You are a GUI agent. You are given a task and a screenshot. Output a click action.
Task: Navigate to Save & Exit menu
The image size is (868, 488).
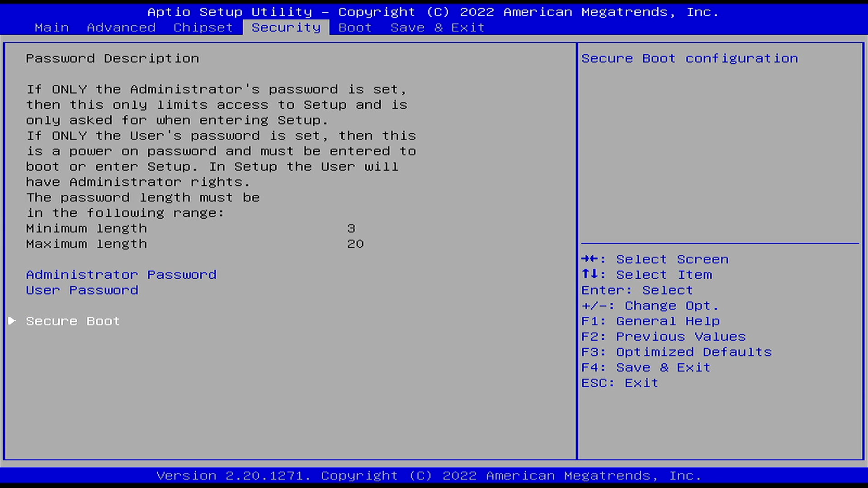[438, 27]
